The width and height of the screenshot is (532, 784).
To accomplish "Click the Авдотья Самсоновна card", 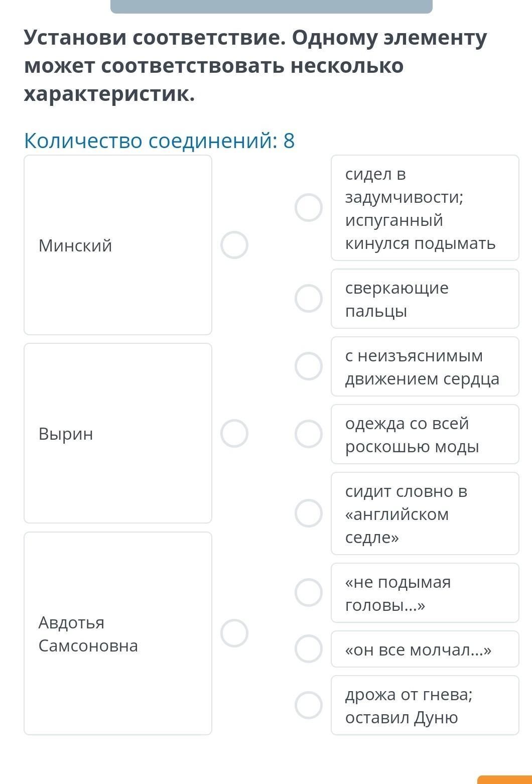I will point(118,633).
